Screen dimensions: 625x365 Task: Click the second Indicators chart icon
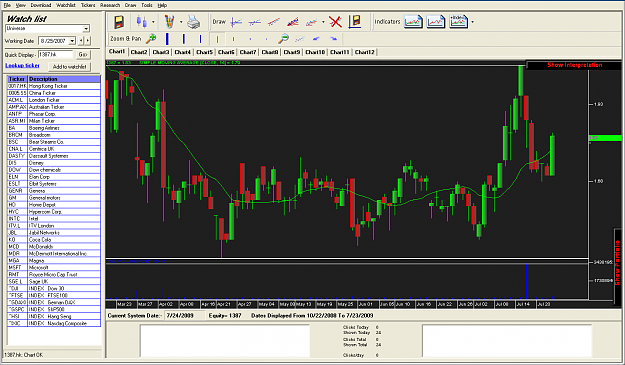click(436, 22)
